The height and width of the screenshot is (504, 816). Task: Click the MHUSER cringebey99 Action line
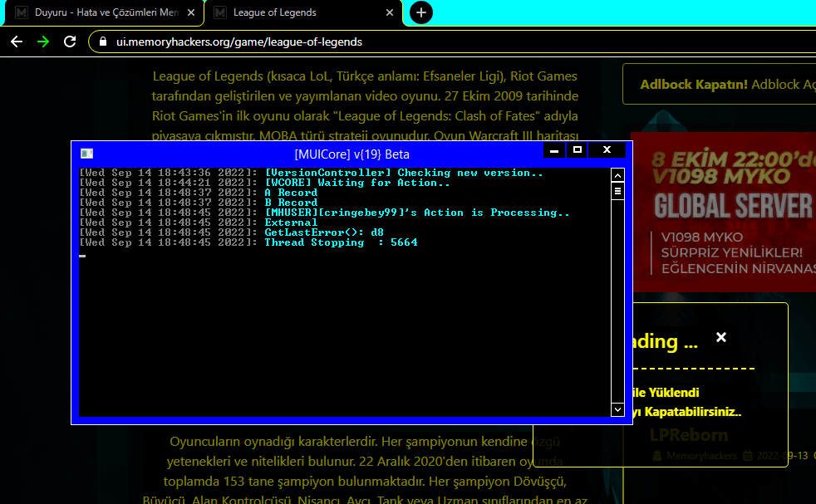[324, 213]
